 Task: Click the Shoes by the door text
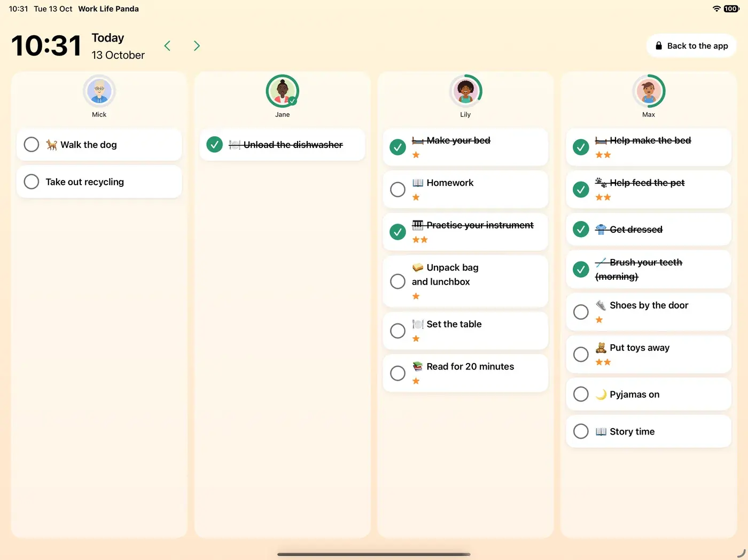click(x=649, y=305)
